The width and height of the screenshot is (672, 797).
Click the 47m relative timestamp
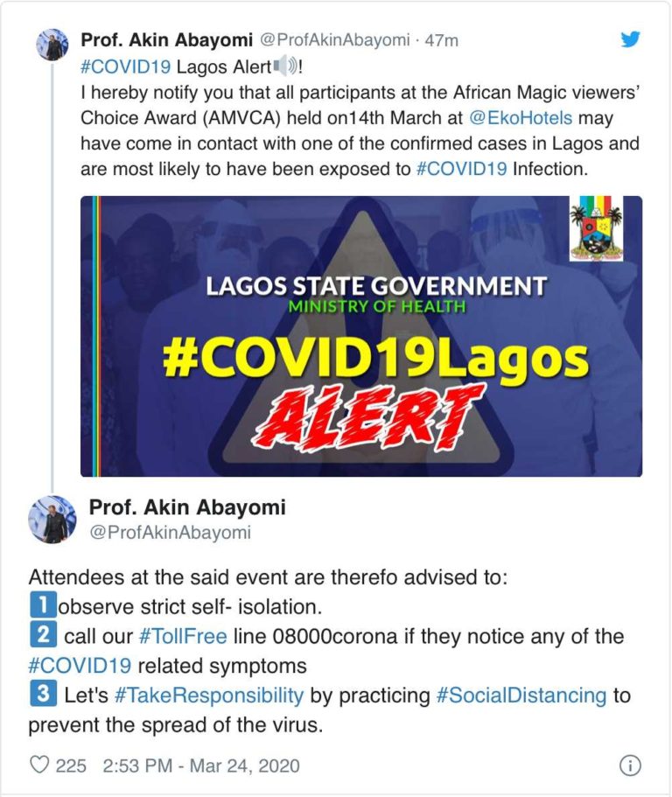pyautogui.click(x=442, y=40)
